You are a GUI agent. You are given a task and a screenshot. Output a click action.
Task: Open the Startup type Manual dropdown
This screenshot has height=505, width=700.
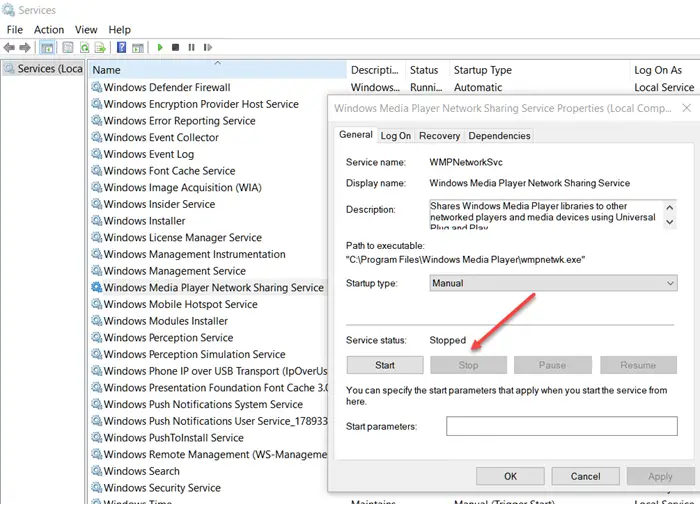(553, 283)
